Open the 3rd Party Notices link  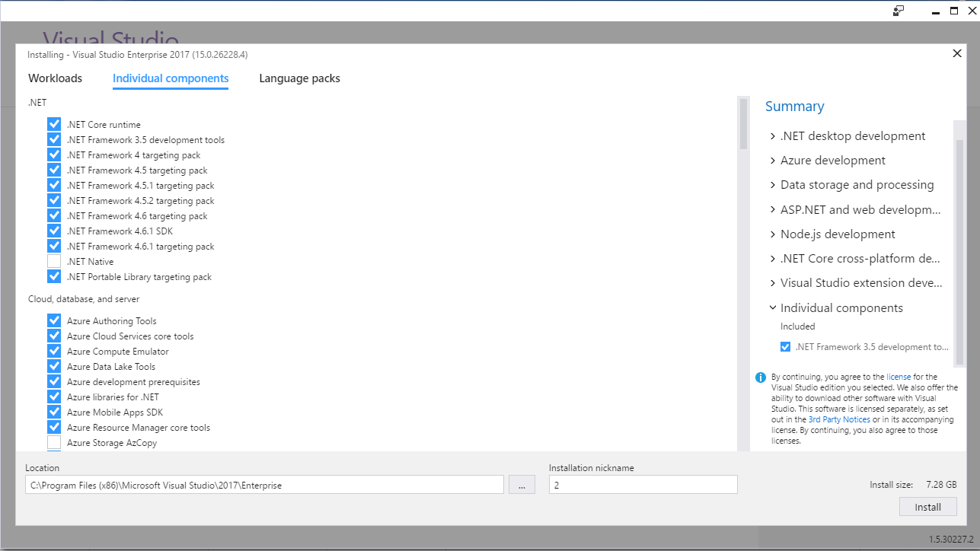coord(839,419)
